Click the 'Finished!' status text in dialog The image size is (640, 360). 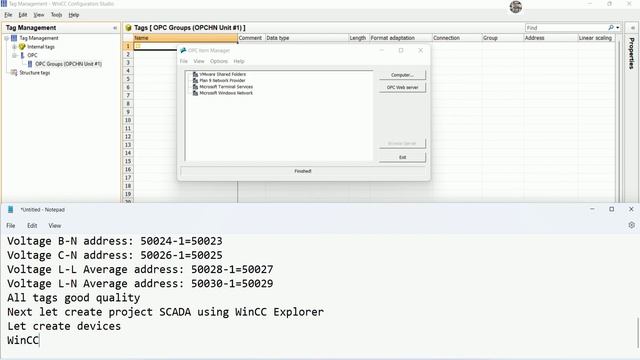click(303, 171)
